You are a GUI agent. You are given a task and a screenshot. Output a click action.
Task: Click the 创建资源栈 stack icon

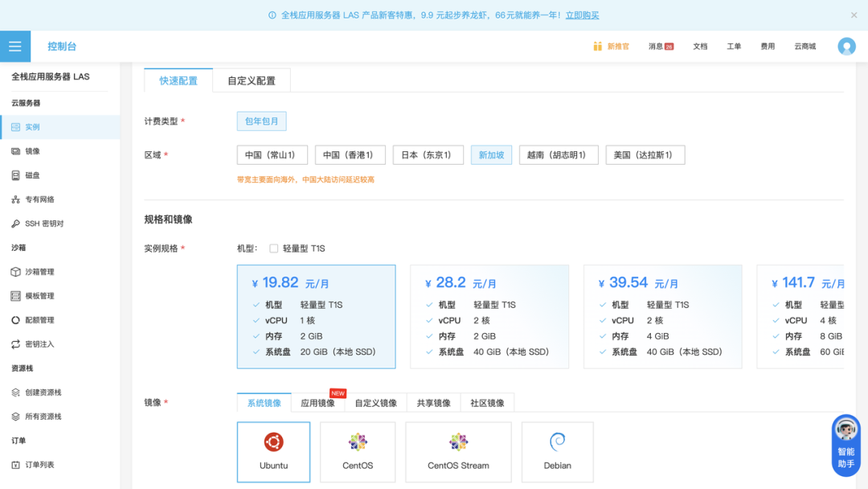[x=15, y=392]
